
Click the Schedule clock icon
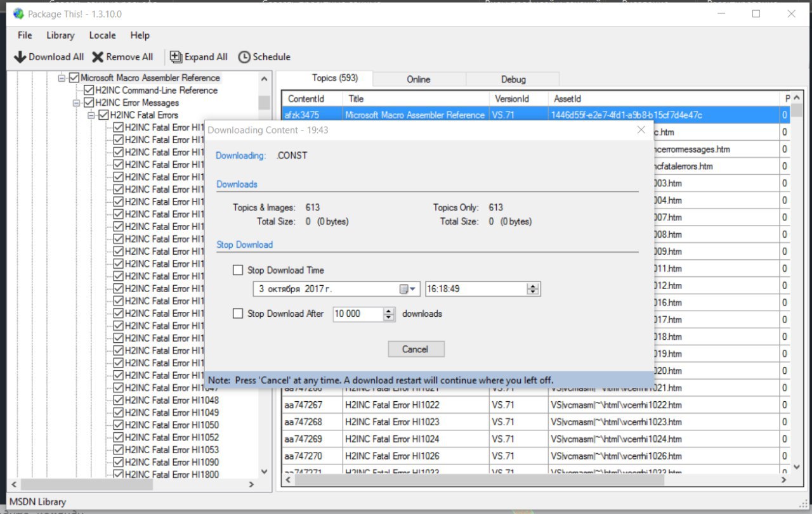(x=244, y=57)
